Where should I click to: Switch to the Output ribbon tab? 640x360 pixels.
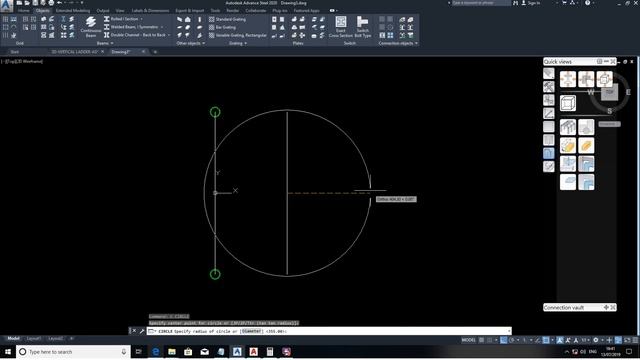tap(103, 11)
